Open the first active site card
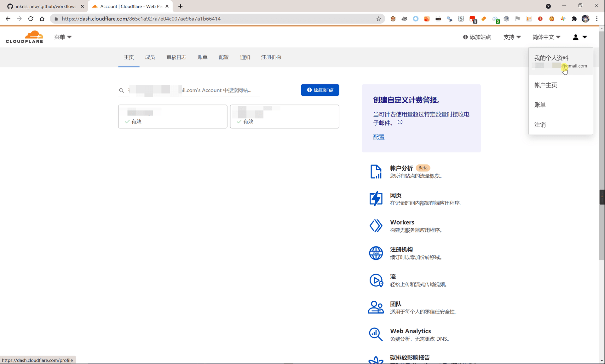The width and height of the screenshot is (605, 364). (x=173, y=117)
